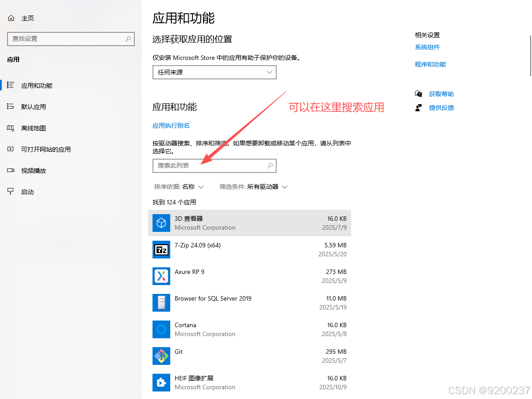
Task: Open the 筛选条件: 所有驱动器 filter dropdown
Action: (x=253, y=187)
